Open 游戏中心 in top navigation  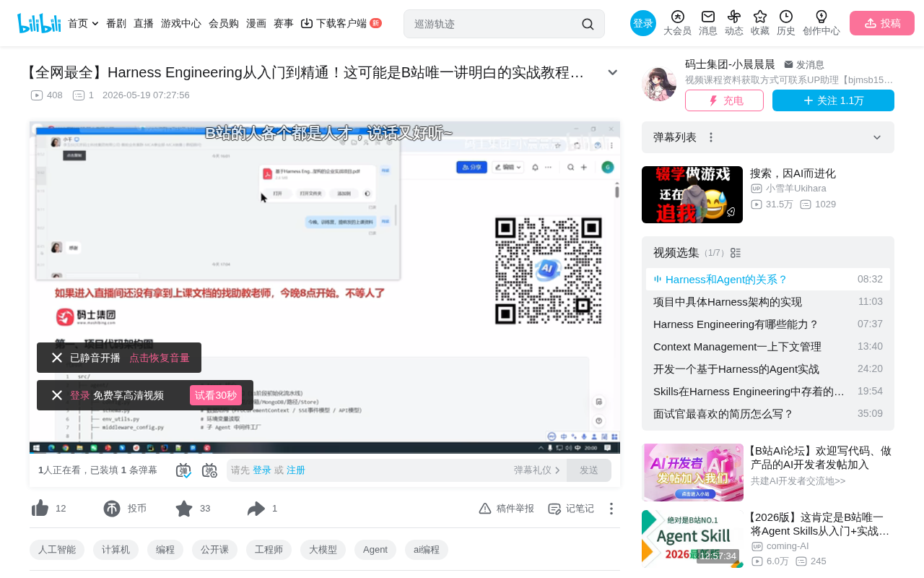[x=181, y=23]
